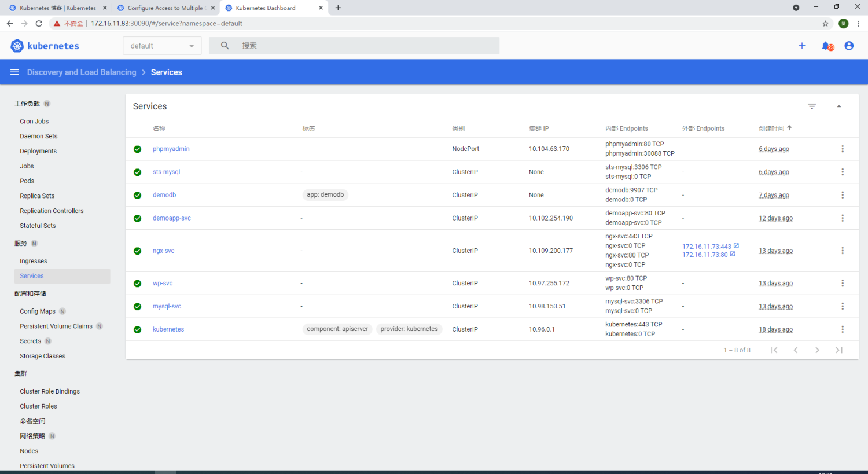Open the demodb service link

pyautogui.click(x=164, y=195)
